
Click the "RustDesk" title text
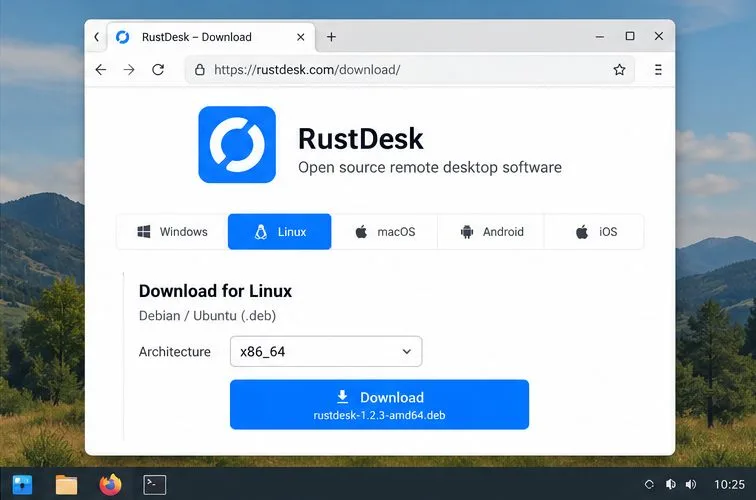(360, 139)
